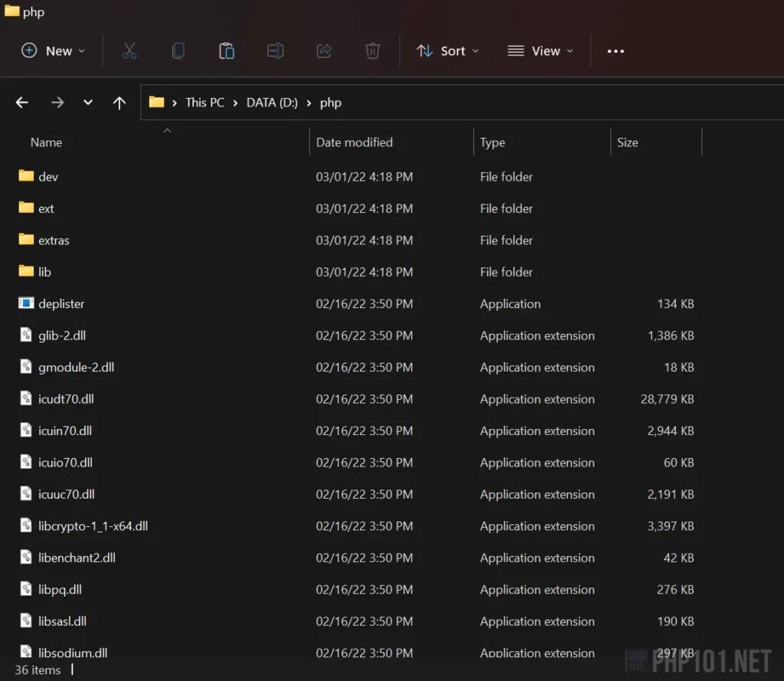The height and width of the screenshot is (681, 784).
Task: Click the Rename icon in toolbar
Action: [x=275, y=51]
